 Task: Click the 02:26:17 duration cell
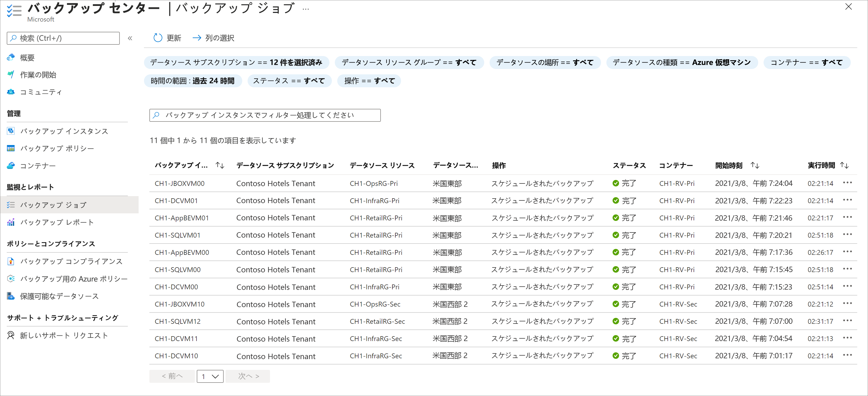coord(820,252)
